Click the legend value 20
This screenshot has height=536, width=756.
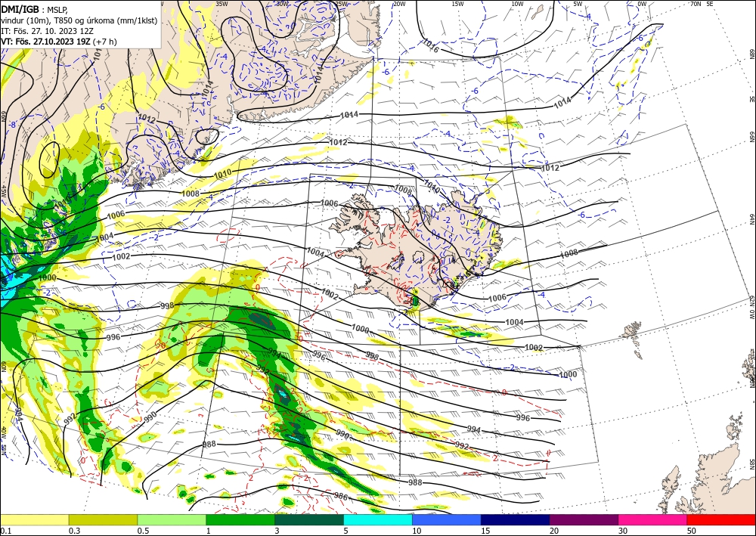pos(554,531)
